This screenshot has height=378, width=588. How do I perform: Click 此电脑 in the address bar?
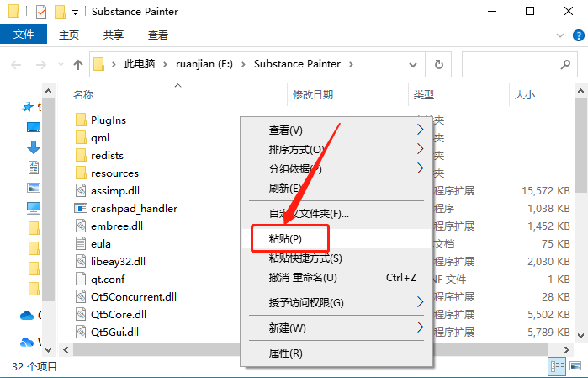coord(139,64)
